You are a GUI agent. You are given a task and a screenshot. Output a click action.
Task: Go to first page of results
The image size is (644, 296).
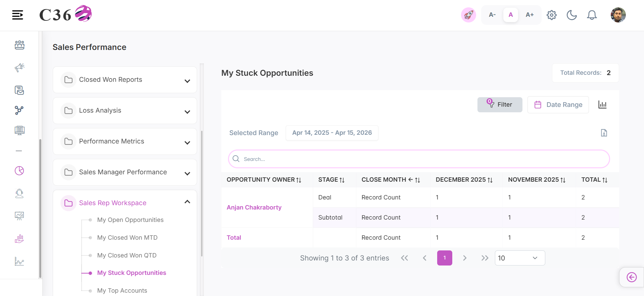click(x=404, y=258)
